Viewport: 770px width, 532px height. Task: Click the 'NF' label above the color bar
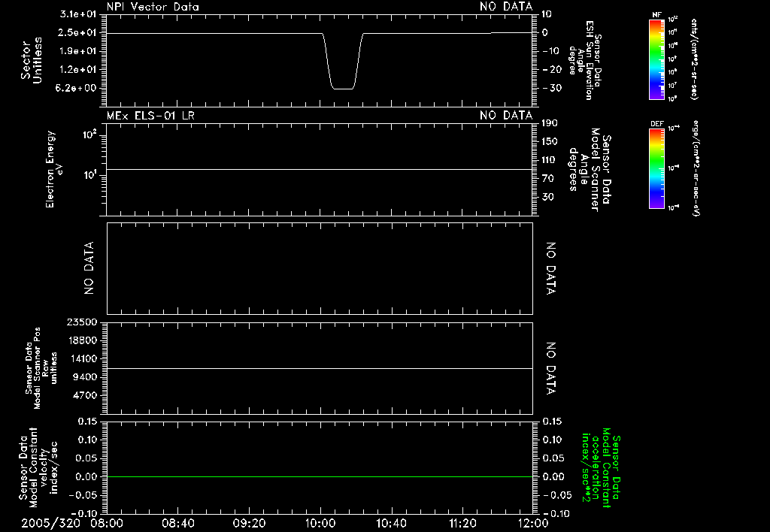click(656, 15)
